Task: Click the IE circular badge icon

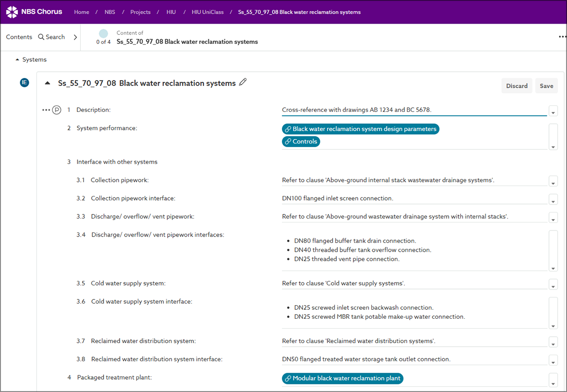Action: tap(24, 83)
